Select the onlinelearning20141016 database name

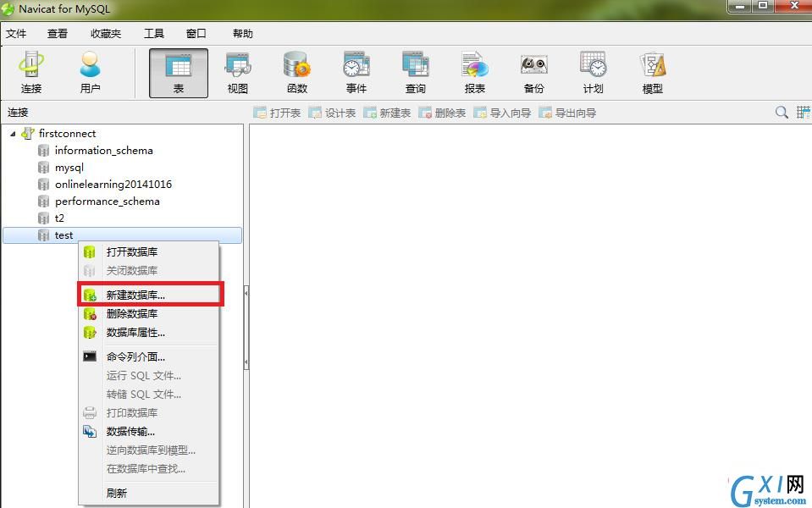click(113, 185)
